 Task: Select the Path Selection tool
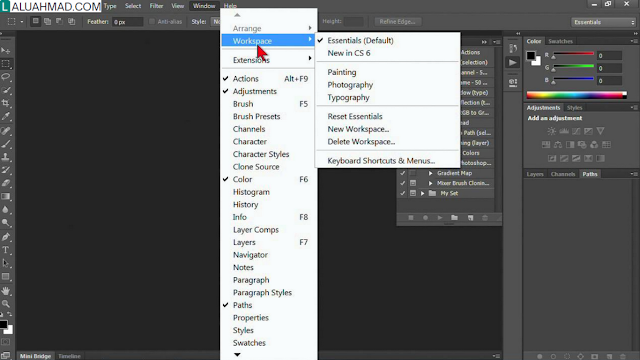[x=6, y=263]
